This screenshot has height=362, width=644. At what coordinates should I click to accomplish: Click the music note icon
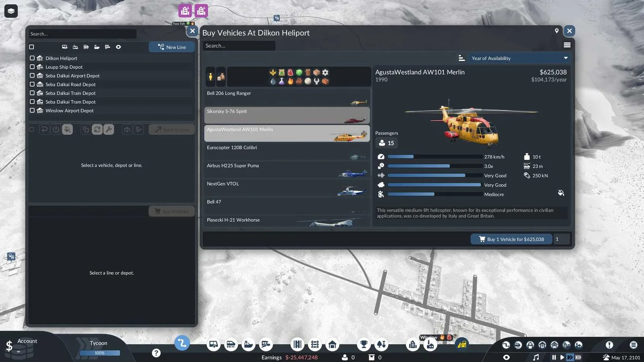pos(536,357)
